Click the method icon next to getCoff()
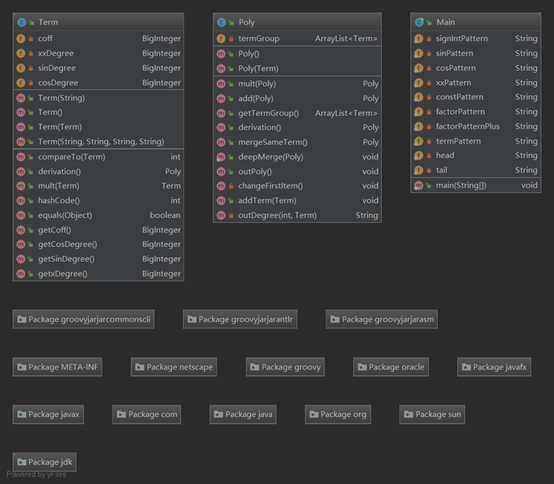The width and height of the screenshot is (554, 484). tap(20, 230)
